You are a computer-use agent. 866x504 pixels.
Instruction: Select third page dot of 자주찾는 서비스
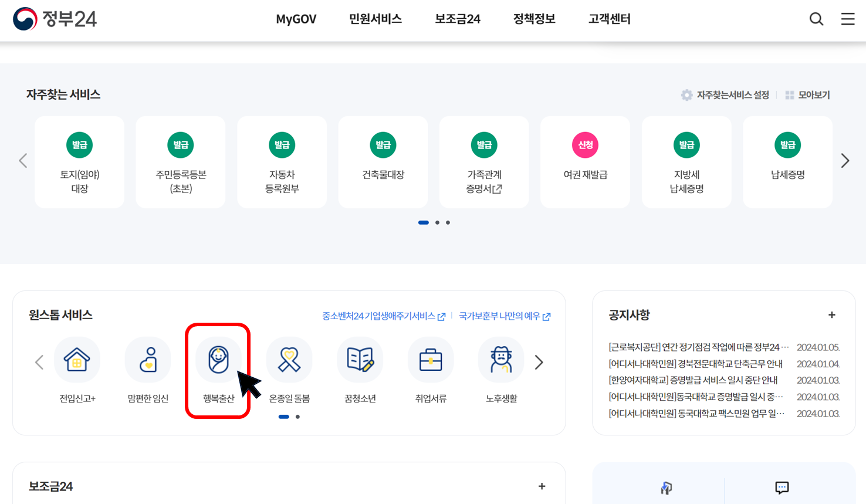[448, 222]
